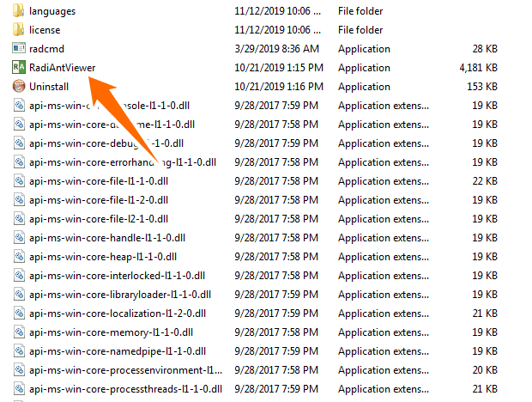Click the api-ms-win-core-memory DLL file icon
Viewport: 532px width, 402px height.
click(x=19, y=332)
